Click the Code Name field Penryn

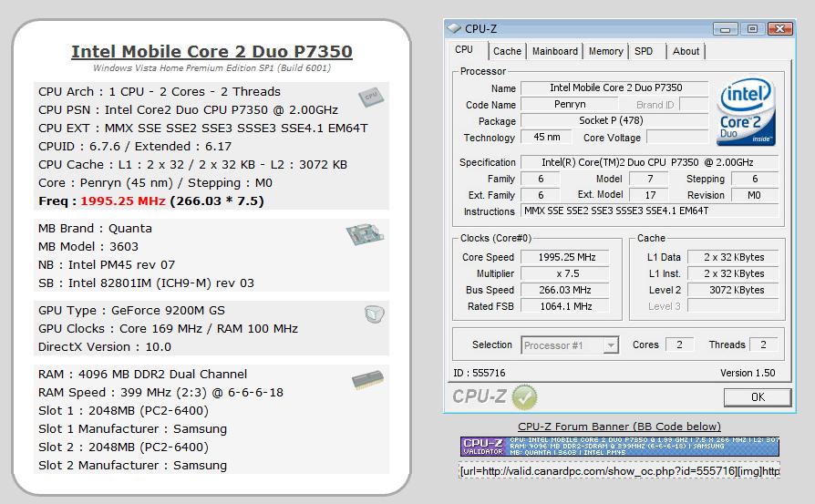click(x=570, y=105)
